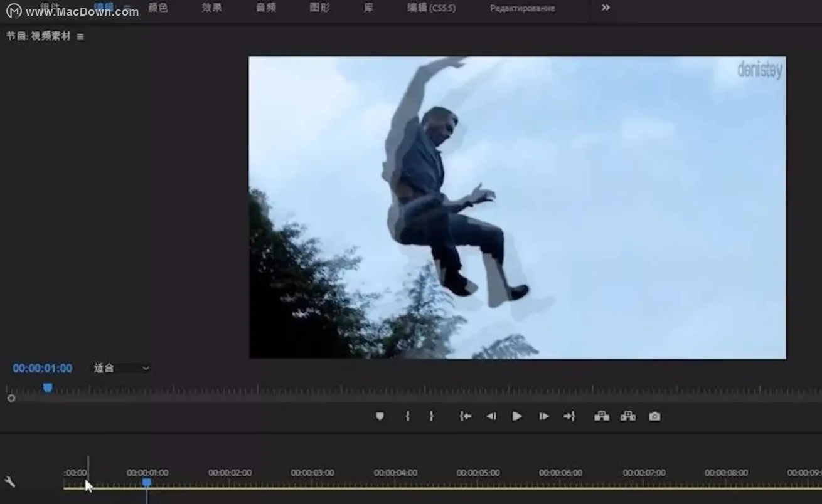
Task: Step forward one frame
Action: pyautogui.click(x=543, y=416)
